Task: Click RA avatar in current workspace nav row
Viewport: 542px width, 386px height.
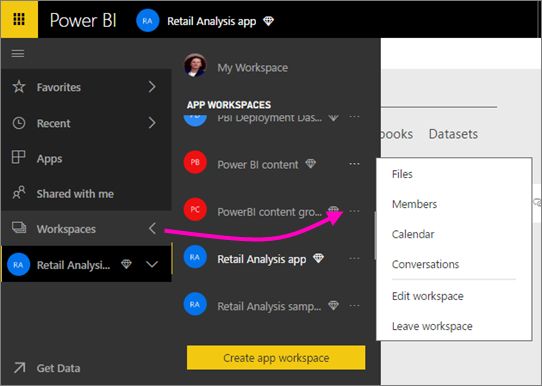Action: pos(18,264)
